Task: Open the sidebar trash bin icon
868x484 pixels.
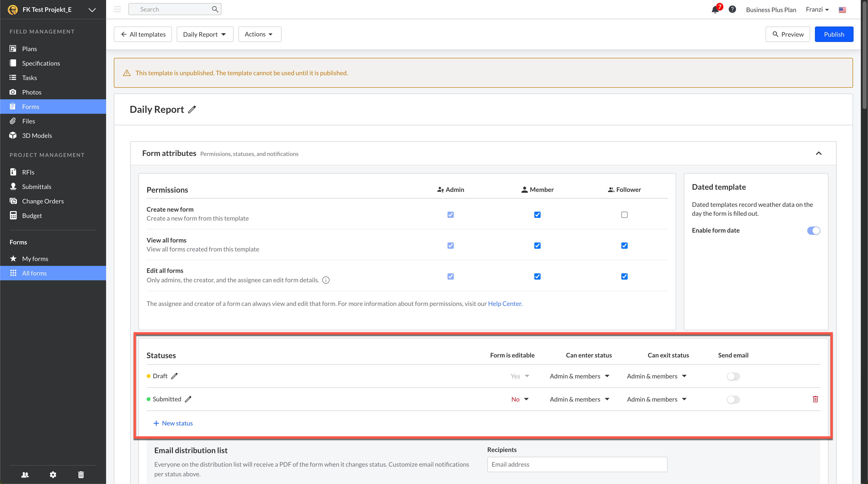Action: [81, 475]
